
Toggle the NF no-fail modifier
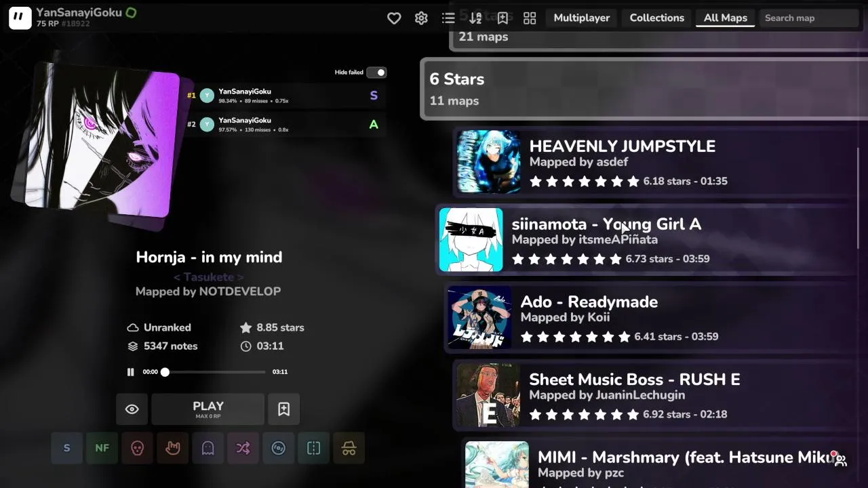(102, 448)
